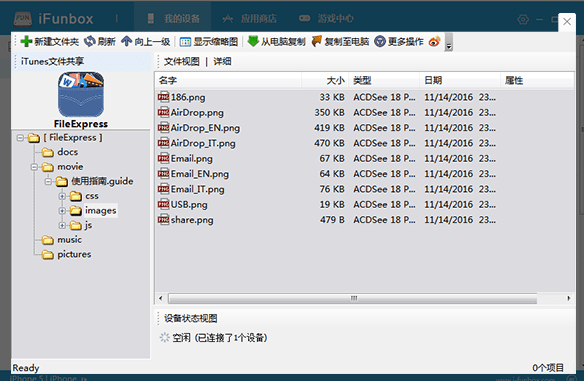Copy to PC (复制至电脑)
584x381 pixels.
coord(340,41)
